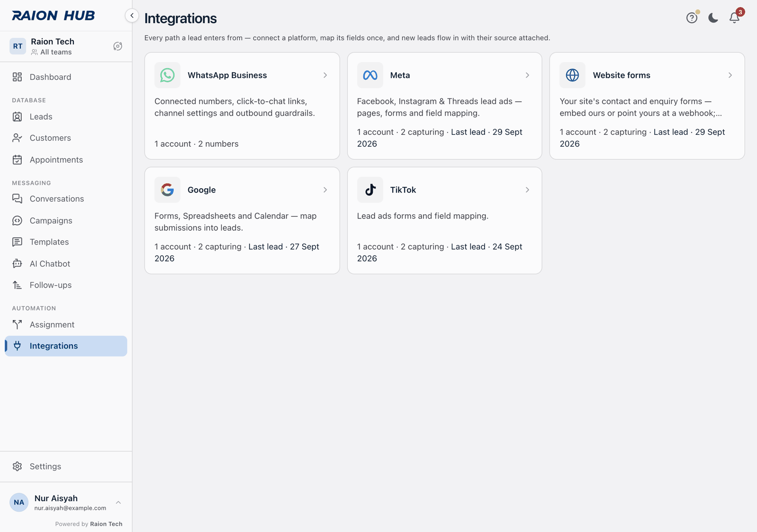
Task: Click the '1 account · 2 numbers' text
Action: [196, 144]
